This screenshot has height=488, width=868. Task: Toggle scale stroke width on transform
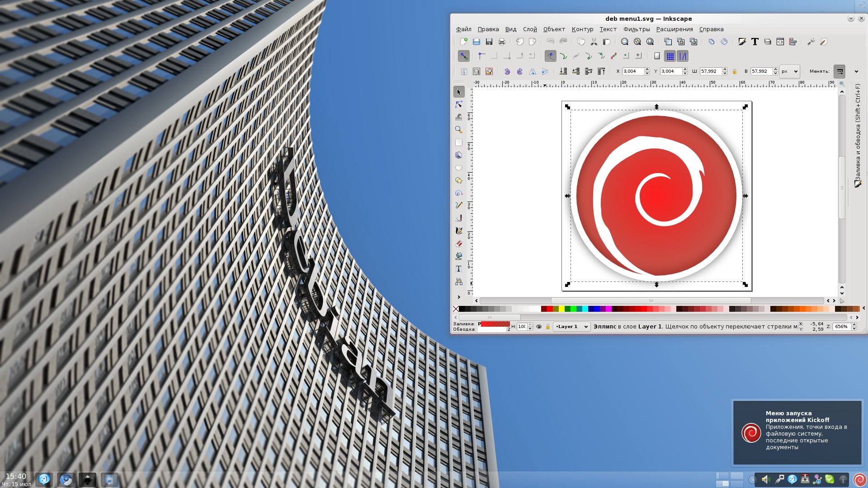(x=840, y=71)
